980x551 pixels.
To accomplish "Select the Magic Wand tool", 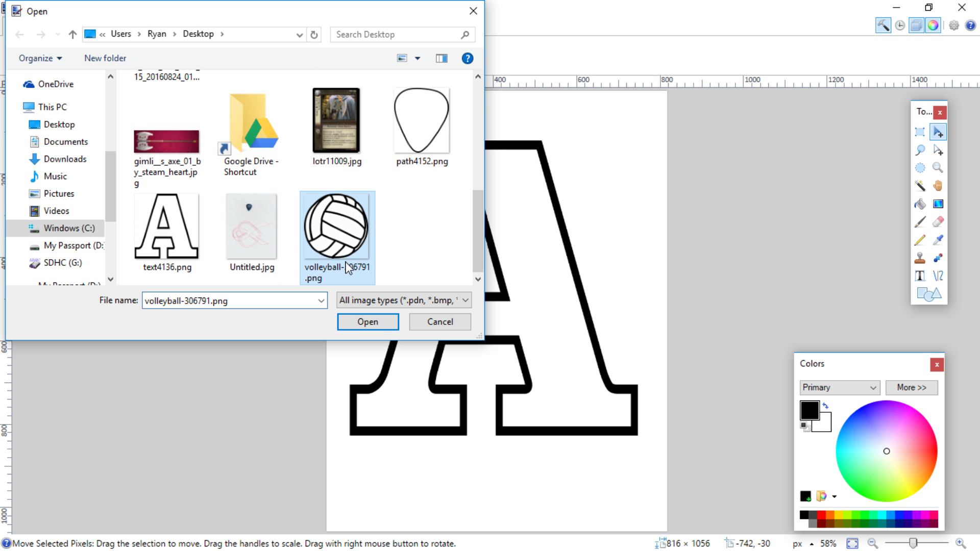I will pyautogui.click(x=920, y=186).
